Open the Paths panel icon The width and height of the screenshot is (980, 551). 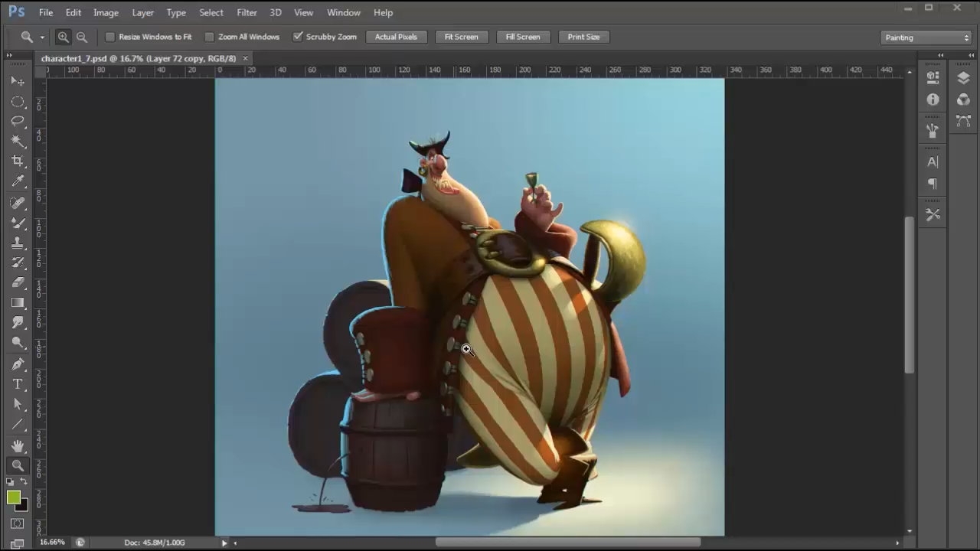(963, 121)
